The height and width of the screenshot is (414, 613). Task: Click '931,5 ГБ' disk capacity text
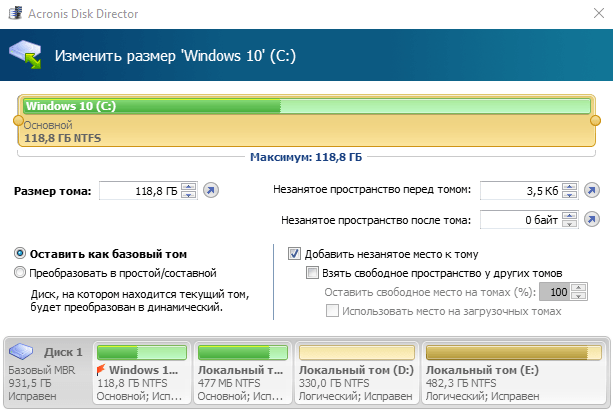tap(30, 383)
